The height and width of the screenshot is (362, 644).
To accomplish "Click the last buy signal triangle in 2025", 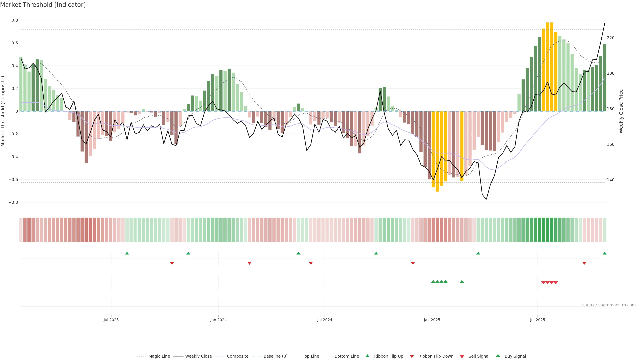I will point(462,282).
